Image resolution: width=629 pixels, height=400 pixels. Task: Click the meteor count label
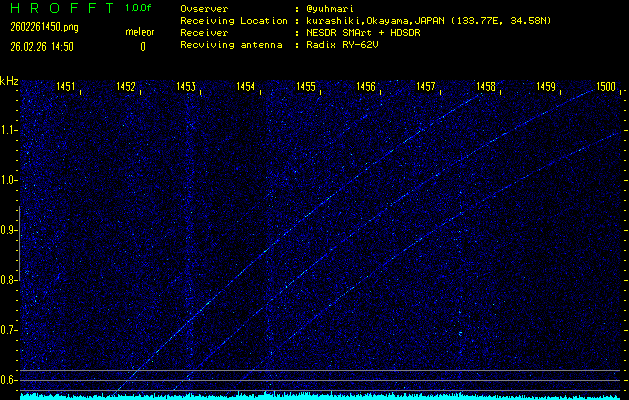click(139, 31)
